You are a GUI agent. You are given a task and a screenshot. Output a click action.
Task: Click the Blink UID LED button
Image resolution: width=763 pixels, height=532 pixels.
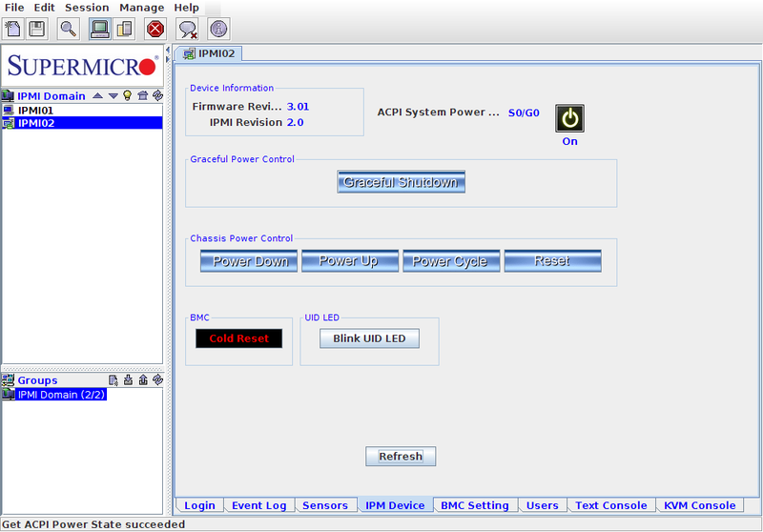click(x=369, y=338)
